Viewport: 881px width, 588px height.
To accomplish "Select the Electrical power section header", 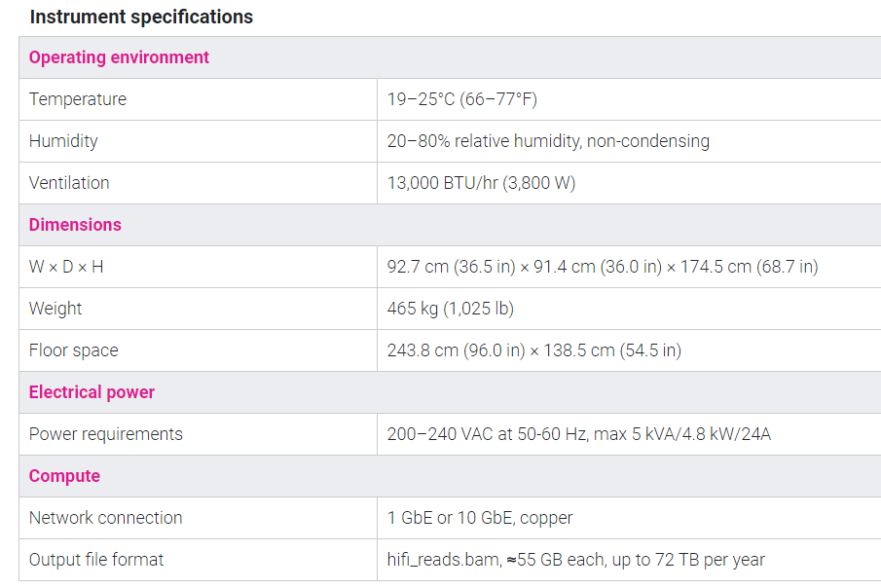I will click(92, 392).
